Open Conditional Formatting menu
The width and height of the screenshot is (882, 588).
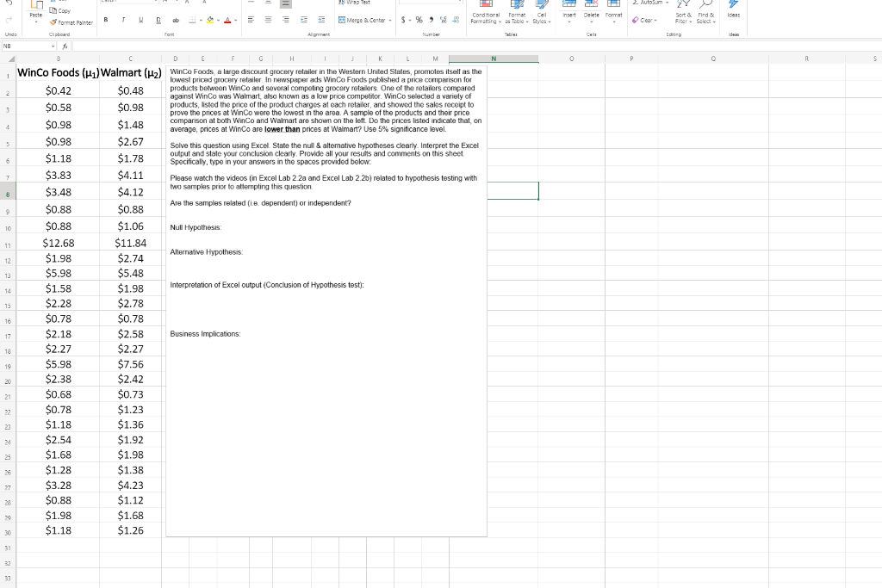[486, 12]
